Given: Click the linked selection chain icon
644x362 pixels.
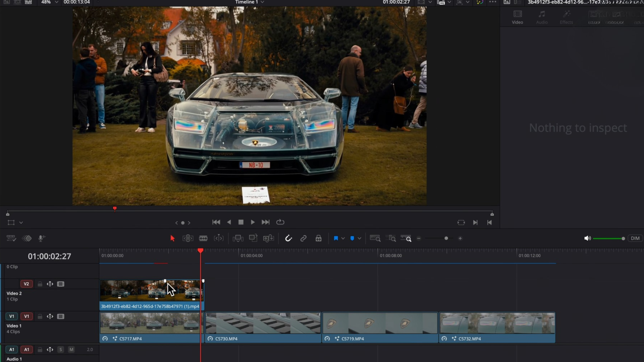Looking at the screenshot, I should click(x=304, y=238).
